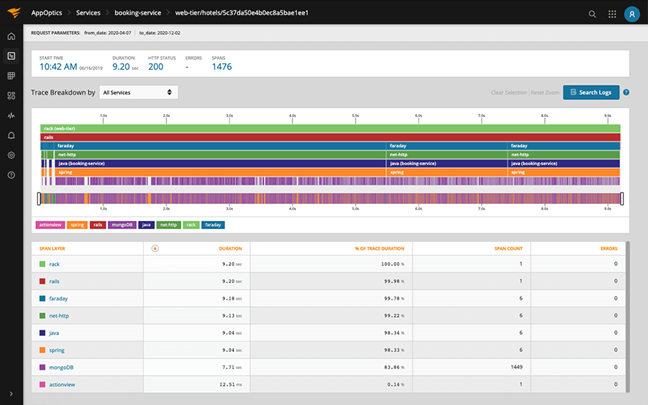648x405 pixels.
Task: Open the All Services breakdown dropdown
Action: 138,92
